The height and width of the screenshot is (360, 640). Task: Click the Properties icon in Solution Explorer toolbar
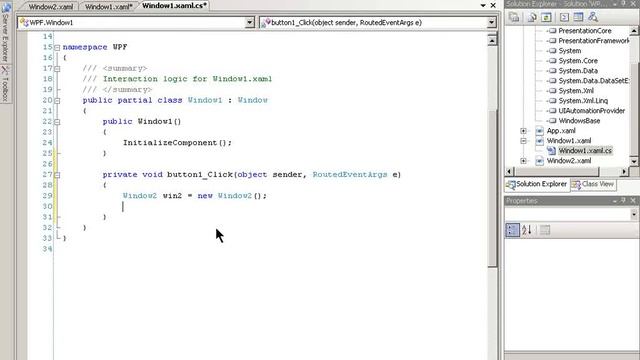[514, 17]
